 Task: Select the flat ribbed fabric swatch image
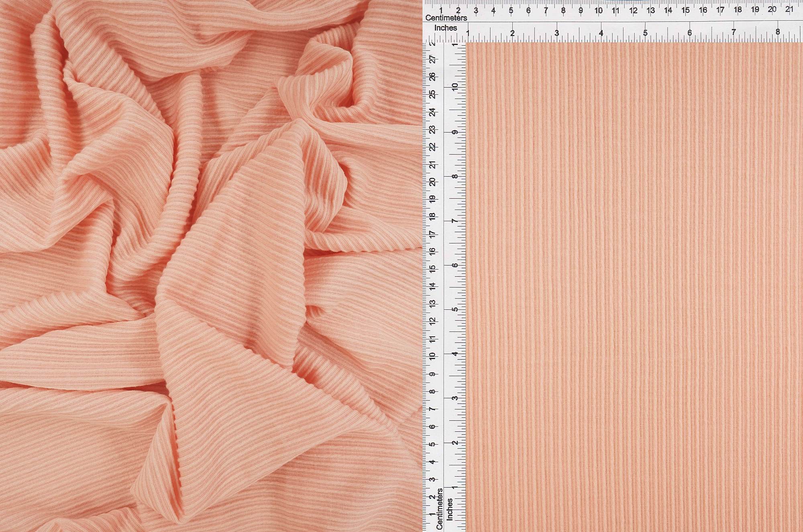pos(634,287)
